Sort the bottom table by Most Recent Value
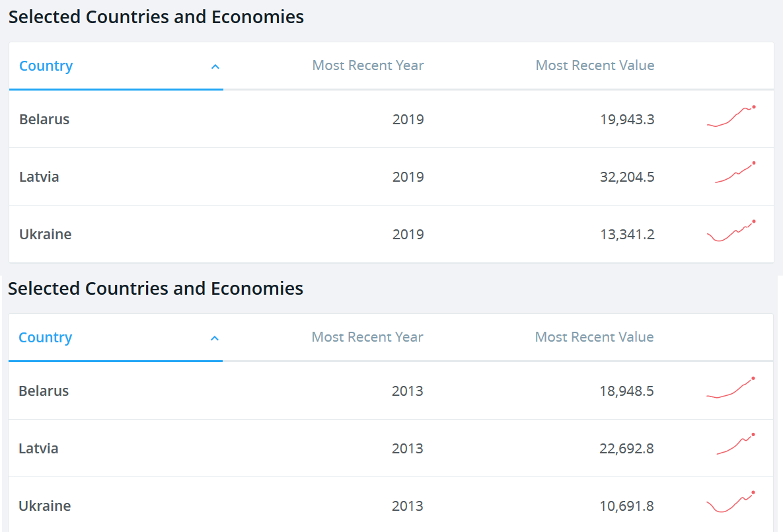Screen dimensions: 783x532 pyautogui.click(x=594, y=337)
